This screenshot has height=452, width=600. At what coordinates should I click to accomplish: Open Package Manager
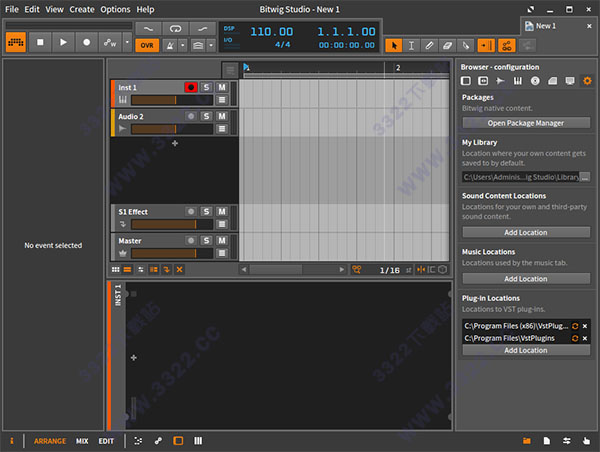pyautogui.click(x=526, y=123)
